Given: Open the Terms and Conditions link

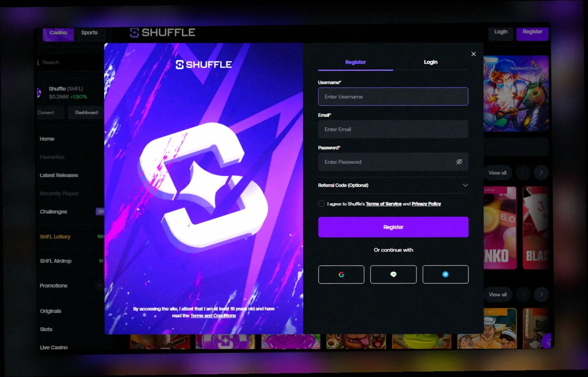Looking at the screenshot, I should (x=213, y=316).
